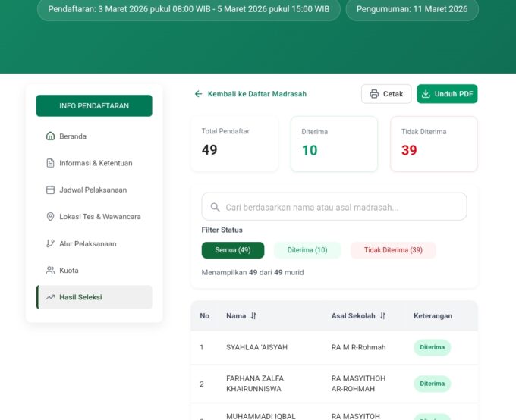Go back via Kembali ke Daftar Madrasah
Image resolution: width=516 pixels, height=420 pixels.
tap(250, 94)
